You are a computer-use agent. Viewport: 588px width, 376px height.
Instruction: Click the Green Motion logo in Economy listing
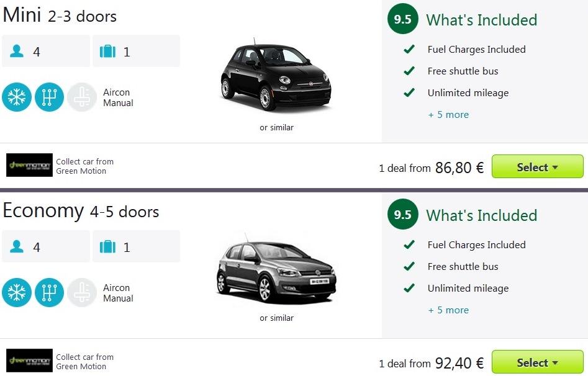coord(30,361)
